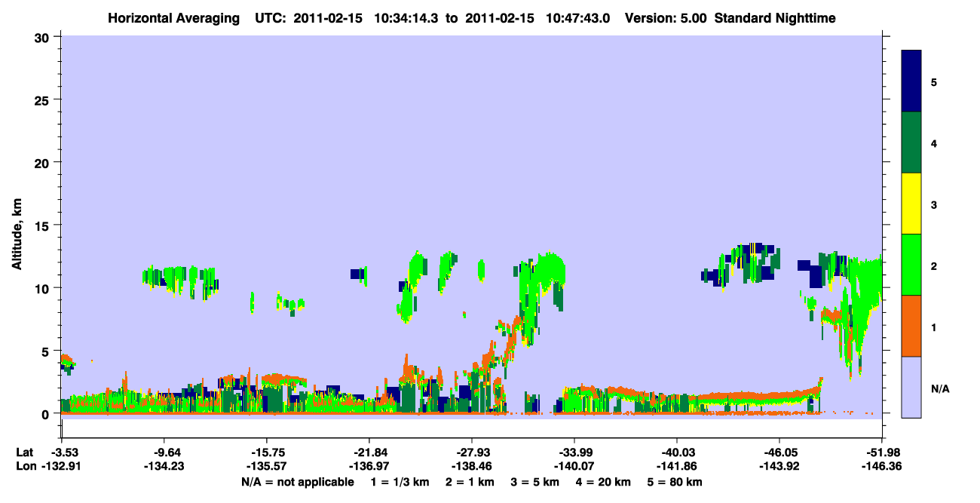Click latitude value -21.84
980x503 pixels.
[369, 452]
